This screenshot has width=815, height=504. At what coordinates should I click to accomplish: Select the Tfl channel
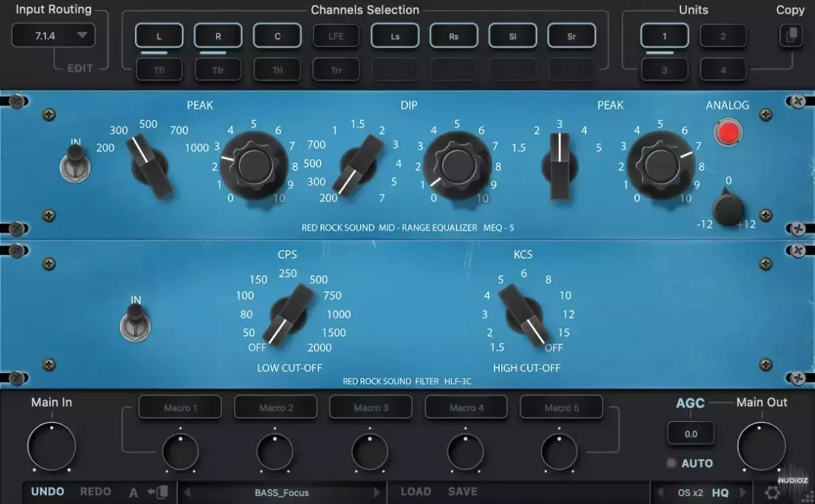tap(159, 69)
